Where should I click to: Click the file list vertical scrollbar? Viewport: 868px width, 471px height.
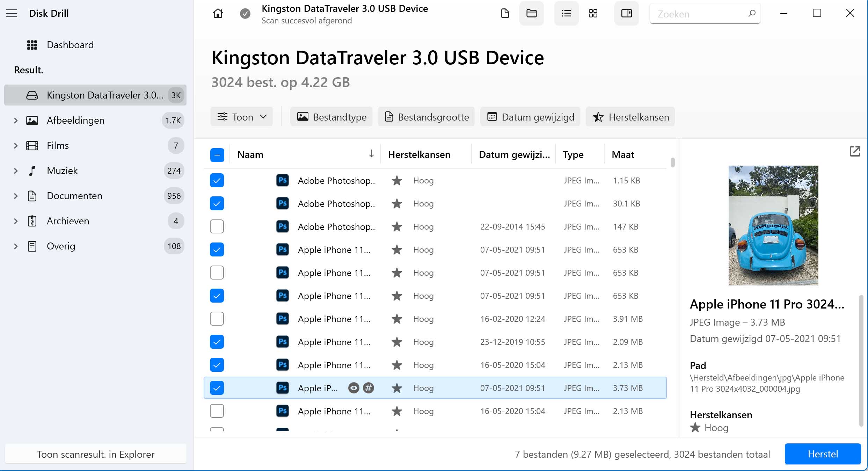coord(672,162)
